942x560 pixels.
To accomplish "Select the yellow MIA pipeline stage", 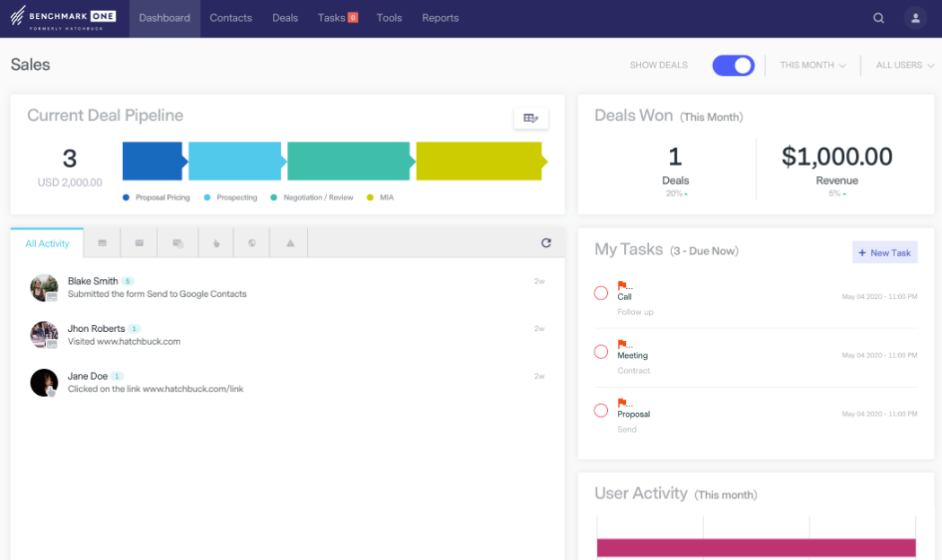I will (x=481, y=161).
